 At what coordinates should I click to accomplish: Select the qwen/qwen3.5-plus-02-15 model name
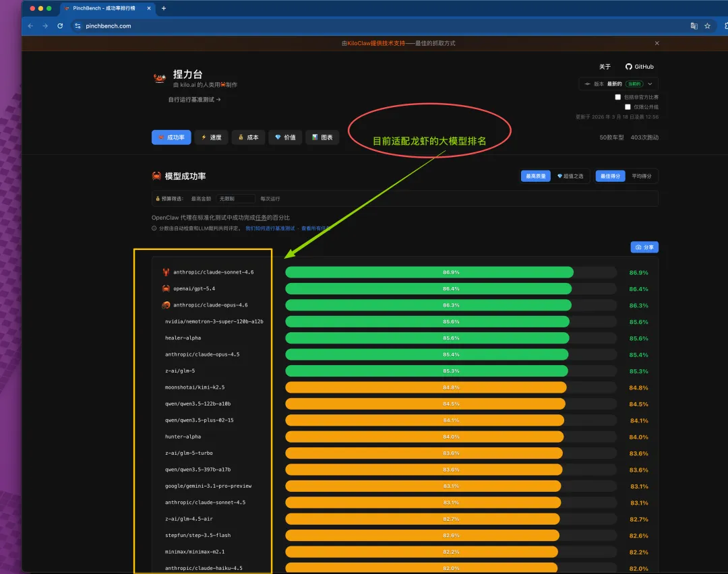pyautogui.click(x=199, y=420)
